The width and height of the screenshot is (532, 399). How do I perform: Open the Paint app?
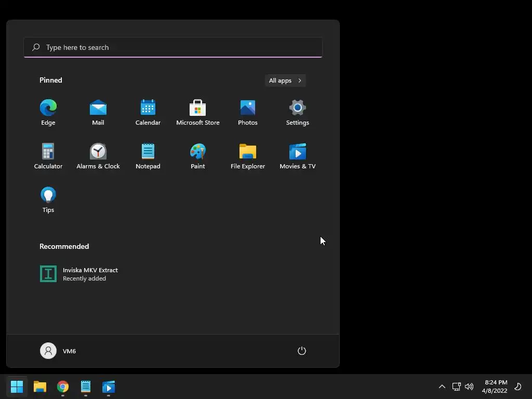(x=198, y=156)
